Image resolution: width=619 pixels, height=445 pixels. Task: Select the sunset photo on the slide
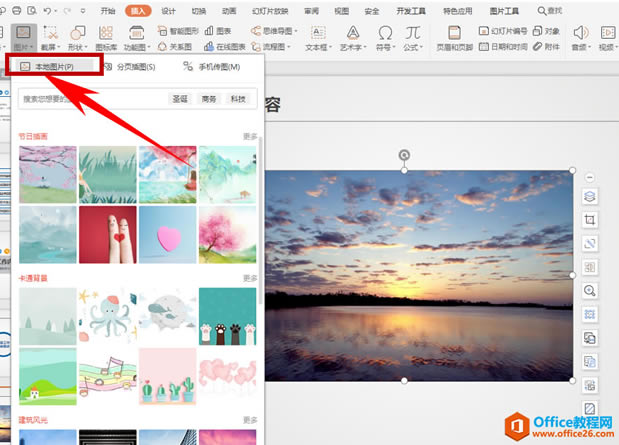pyautogui.click(x=419, y=276)
